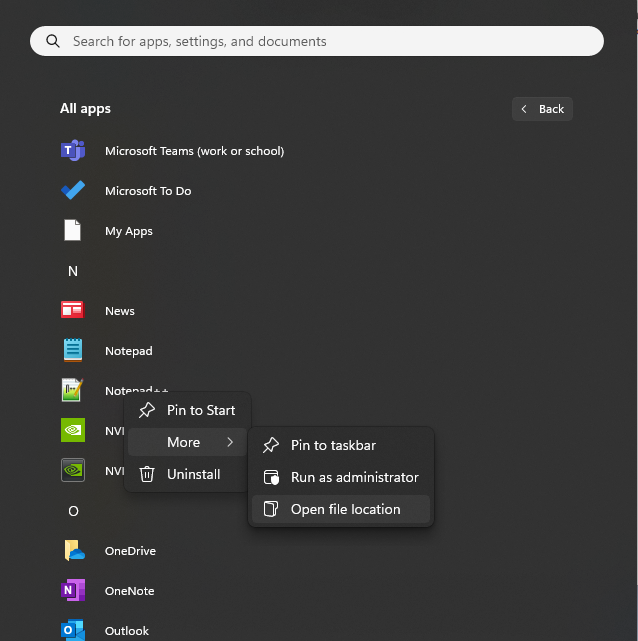The height and width of the screenshot is (641, 638).
Task: Jump using the O letter header
Action: tap(73, 511)
